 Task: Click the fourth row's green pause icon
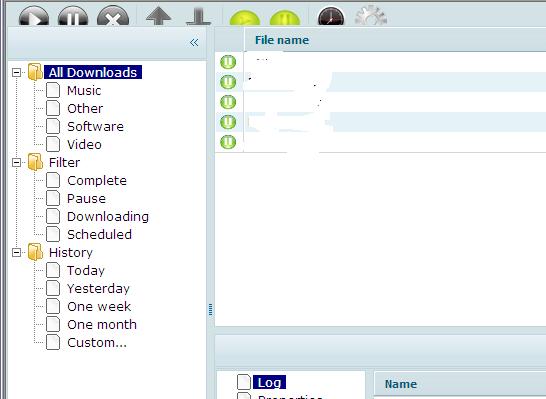click(228, 122)
